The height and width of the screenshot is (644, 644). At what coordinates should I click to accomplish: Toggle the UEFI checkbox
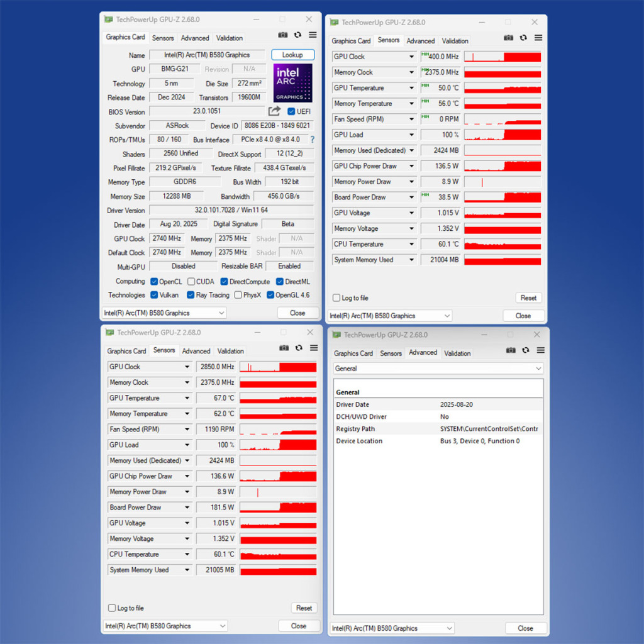click(291, 112)
